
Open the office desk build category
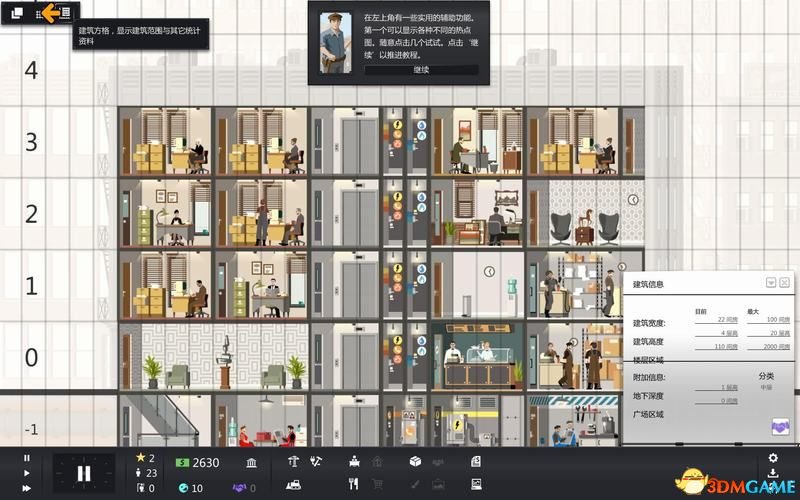[355, 462]
